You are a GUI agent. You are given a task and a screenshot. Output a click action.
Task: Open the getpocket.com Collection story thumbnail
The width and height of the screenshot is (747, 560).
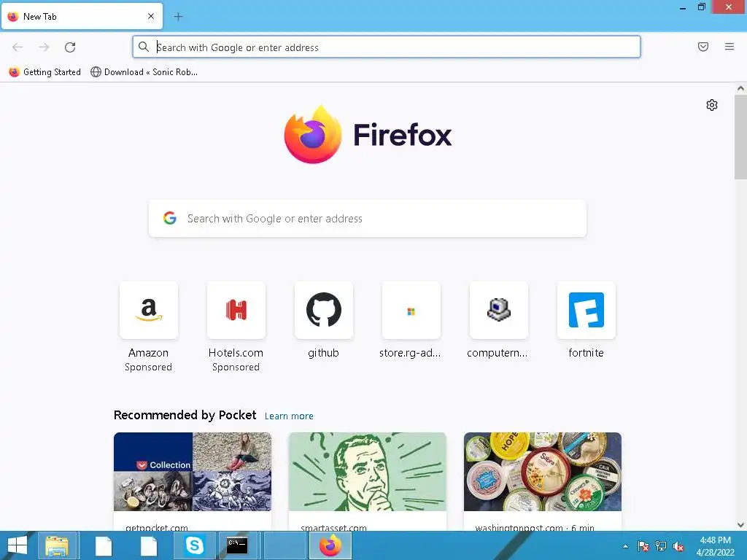tap(193, 472)
